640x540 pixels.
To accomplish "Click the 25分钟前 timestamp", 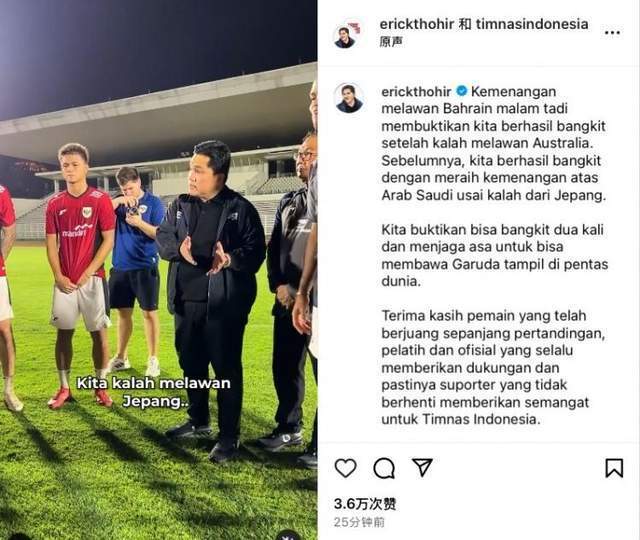I will click(359, 522).
